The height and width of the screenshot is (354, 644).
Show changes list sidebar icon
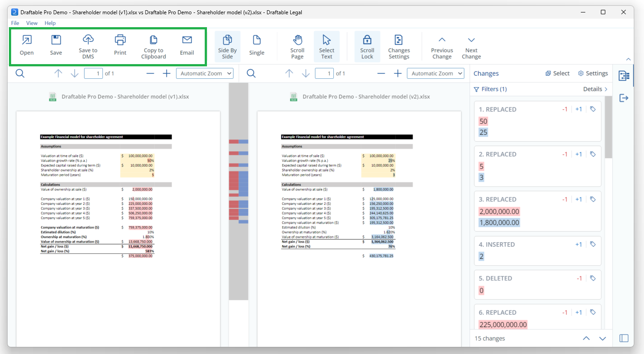(624, 76)
